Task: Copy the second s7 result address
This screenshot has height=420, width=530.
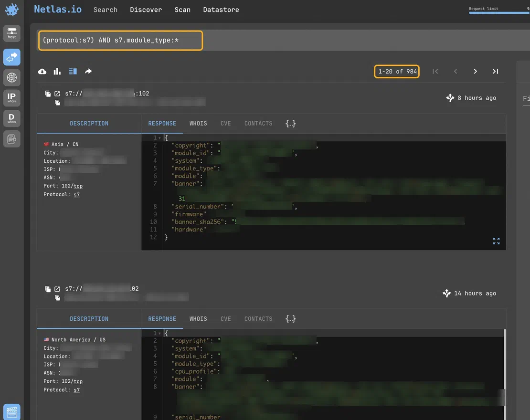Action: [x=48, y=289]
